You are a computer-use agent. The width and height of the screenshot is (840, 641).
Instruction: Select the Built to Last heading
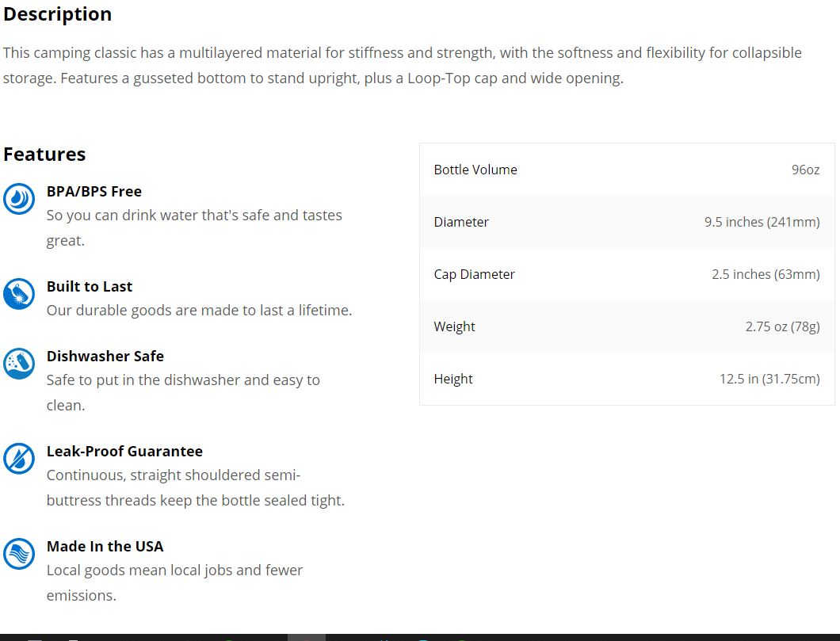click(89, 287)
